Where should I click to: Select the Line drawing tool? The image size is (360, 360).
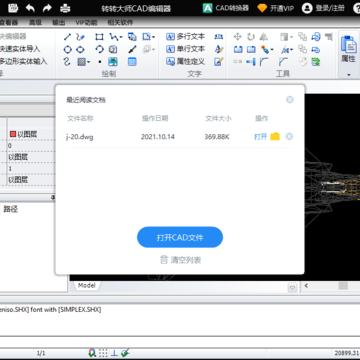tap(67, 37)
